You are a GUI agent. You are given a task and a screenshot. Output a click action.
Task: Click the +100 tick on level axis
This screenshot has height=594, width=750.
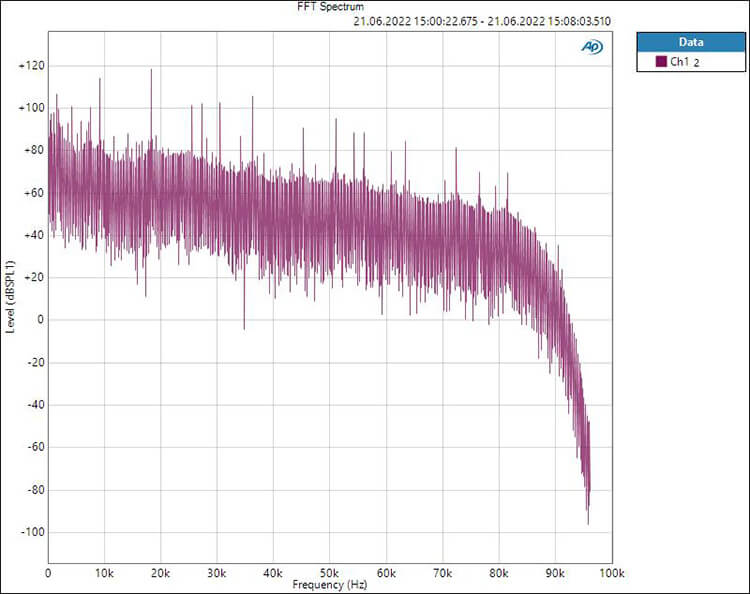pos(32,108)
